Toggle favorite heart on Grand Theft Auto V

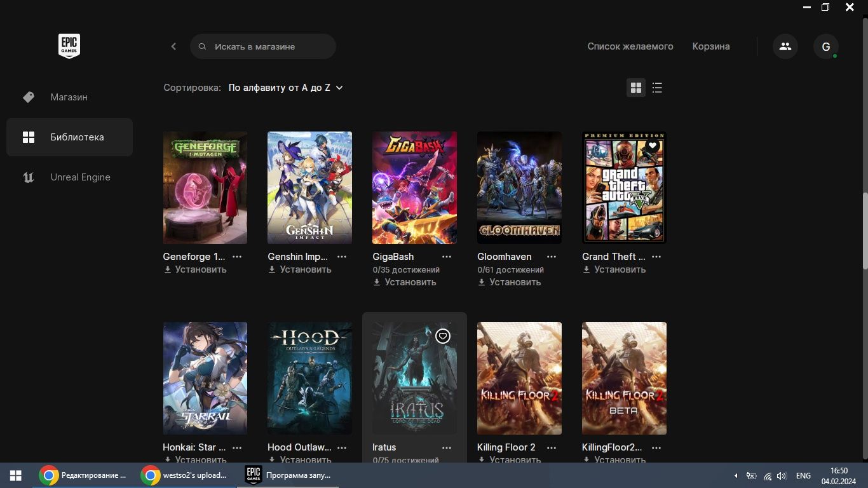(x=653, y=146)
